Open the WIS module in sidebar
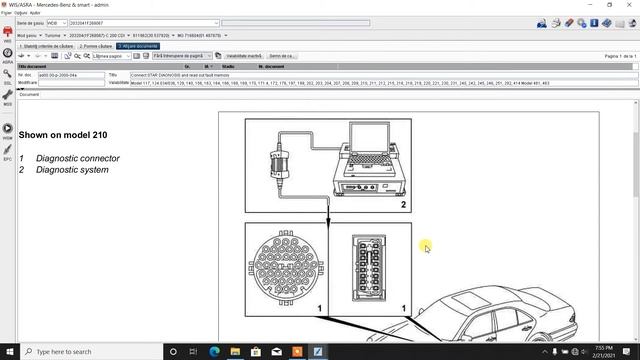The image size is (640, 360). pyautogui.click(x=7, y=33)
